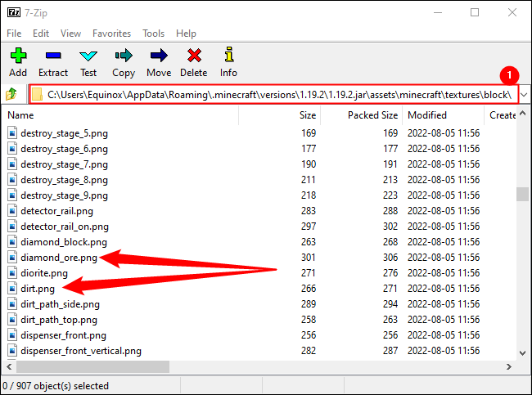
Task: Click the green Add toolbar icon
Action: 18,56
